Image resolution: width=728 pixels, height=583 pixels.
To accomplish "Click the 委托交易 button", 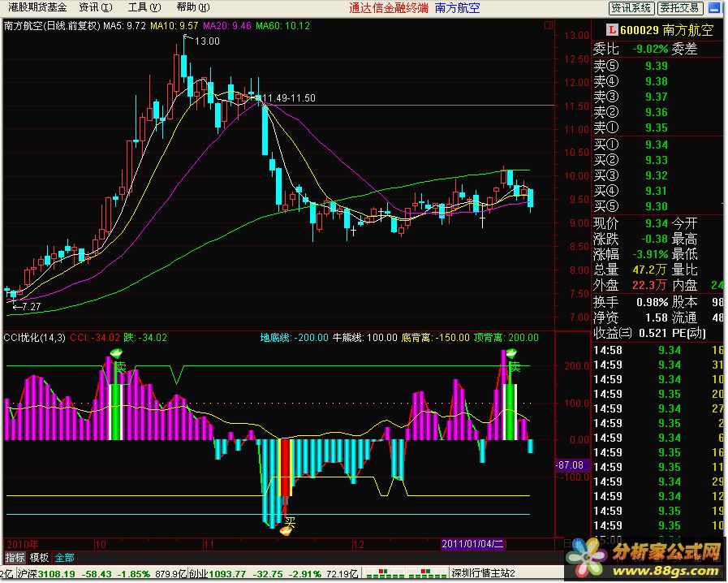I will (680, 8).
